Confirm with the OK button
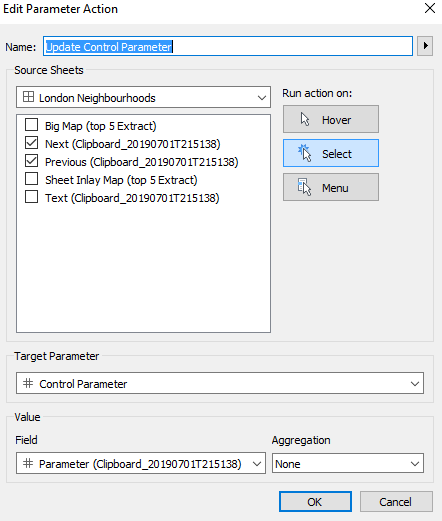The width and height of the screenshot is (442, 521). (315, 502)
